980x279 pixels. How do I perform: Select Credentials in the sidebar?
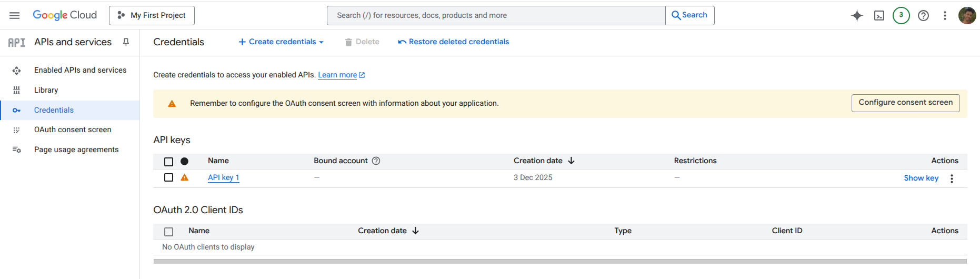(69, 110)
